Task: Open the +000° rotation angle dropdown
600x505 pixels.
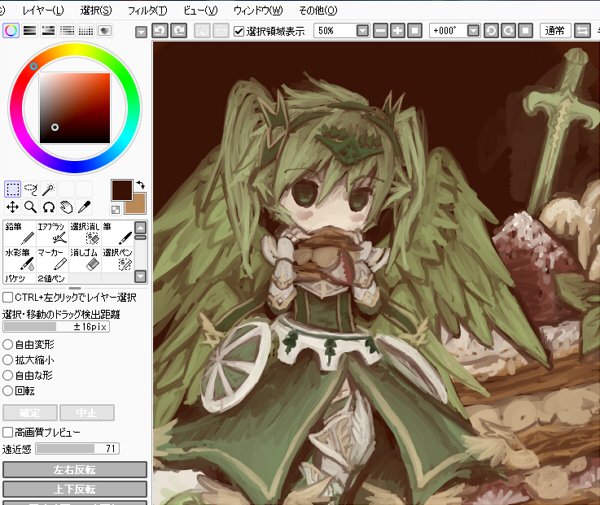Action: coord(473,31)
